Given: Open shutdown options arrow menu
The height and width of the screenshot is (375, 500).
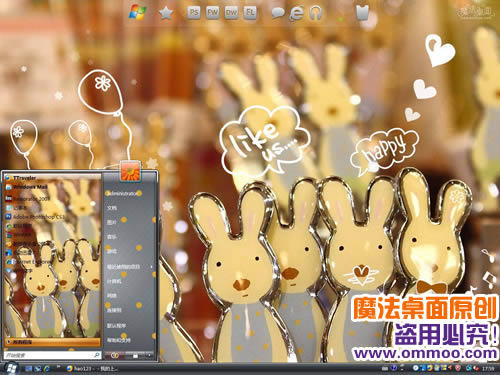Looking at the screenshot, I should pyautogui.click(x=149, y=355).
